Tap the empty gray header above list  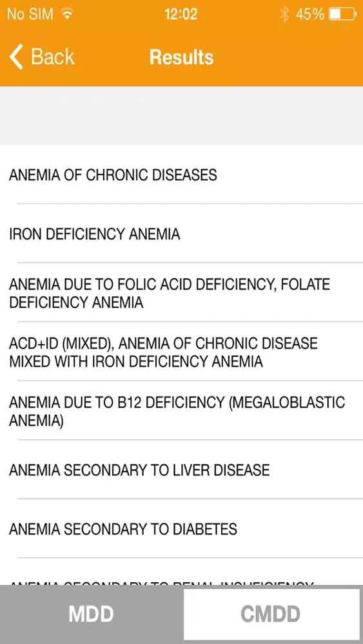pos(181,115)
